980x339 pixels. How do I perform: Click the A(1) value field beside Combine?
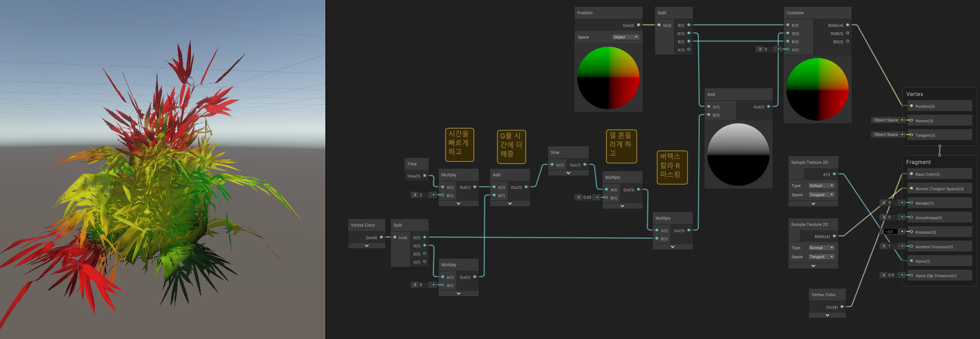click(x=768, y=49)
